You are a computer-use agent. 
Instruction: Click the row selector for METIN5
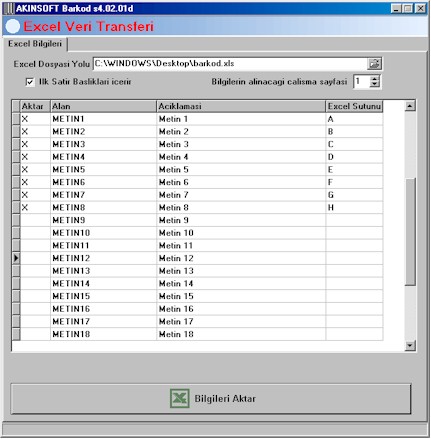(16, 170)
